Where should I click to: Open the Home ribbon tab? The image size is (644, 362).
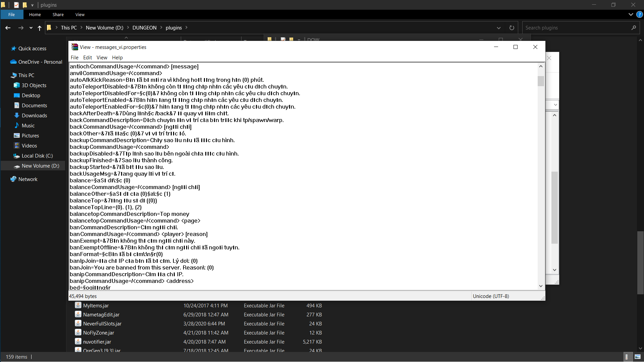pos(35,14)
